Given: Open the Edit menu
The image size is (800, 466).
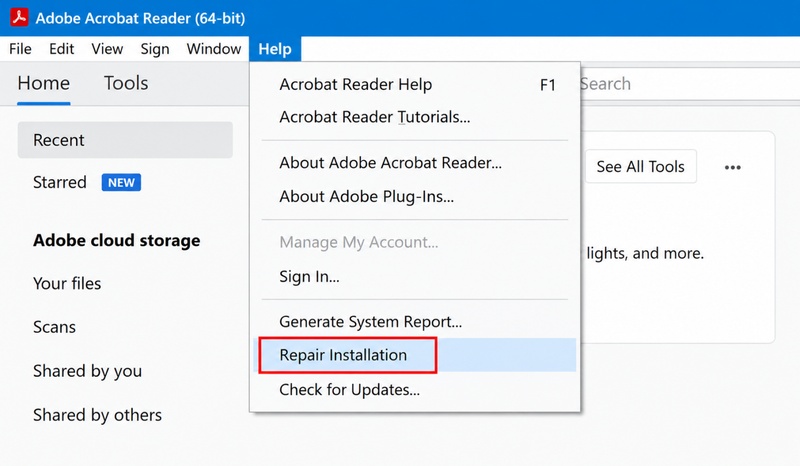Looking at the screenshot, I should coord(61,49).
